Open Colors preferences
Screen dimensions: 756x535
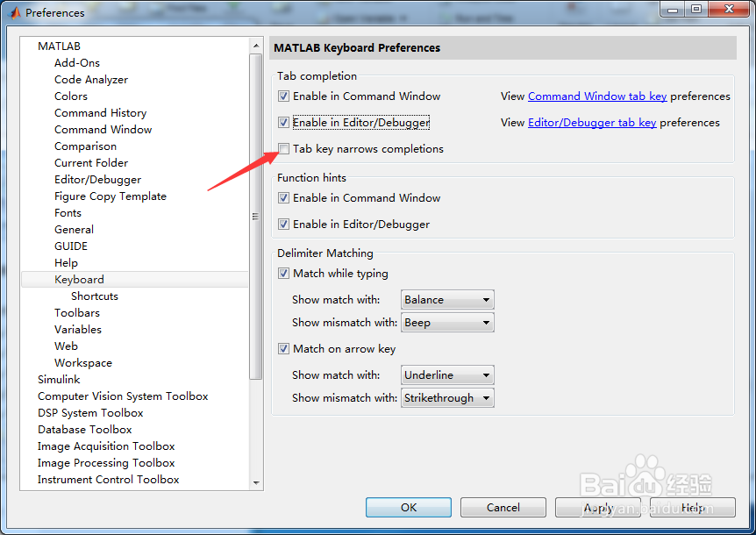click(71, 96)
